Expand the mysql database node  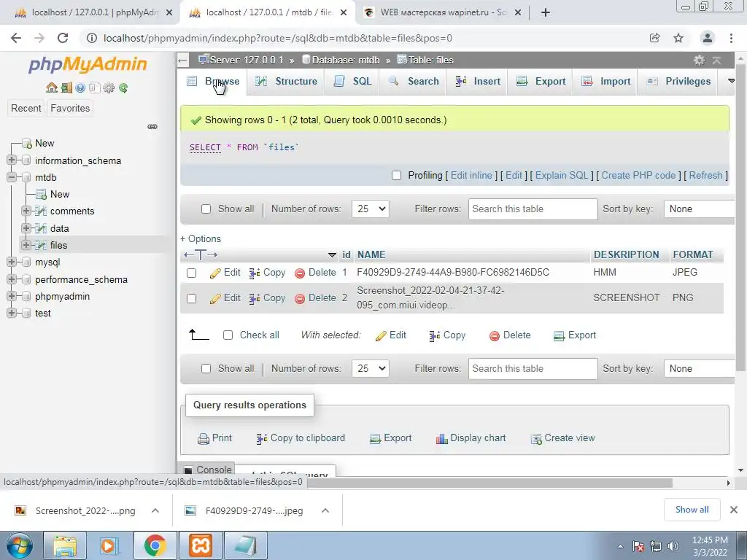[12, 262]
